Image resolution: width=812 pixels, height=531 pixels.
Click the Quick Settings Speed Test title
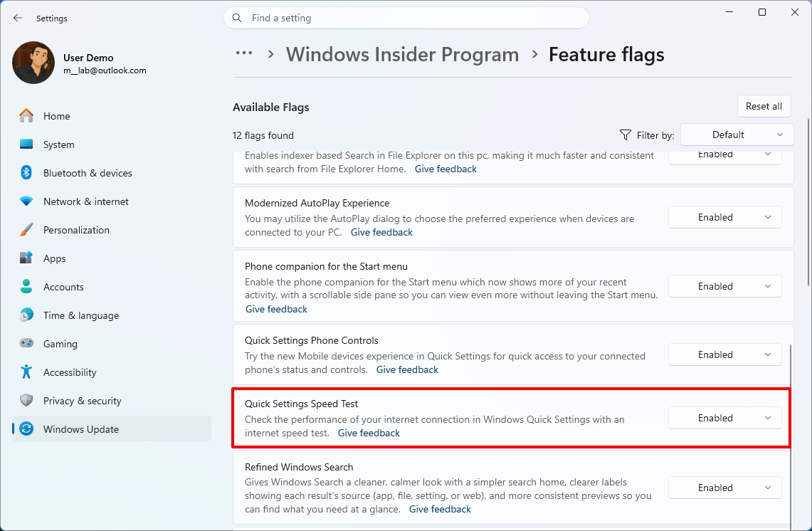click(x=302, y=404)
